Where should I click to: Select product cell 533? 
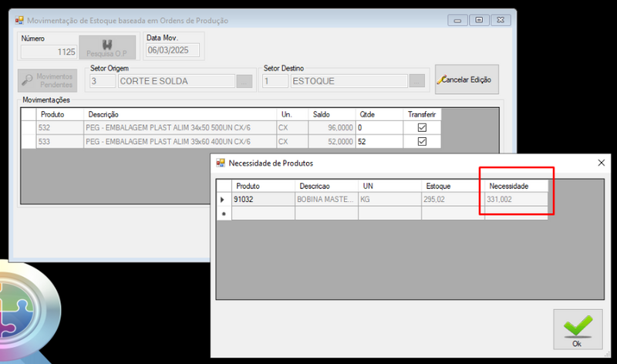coord(60,142)
